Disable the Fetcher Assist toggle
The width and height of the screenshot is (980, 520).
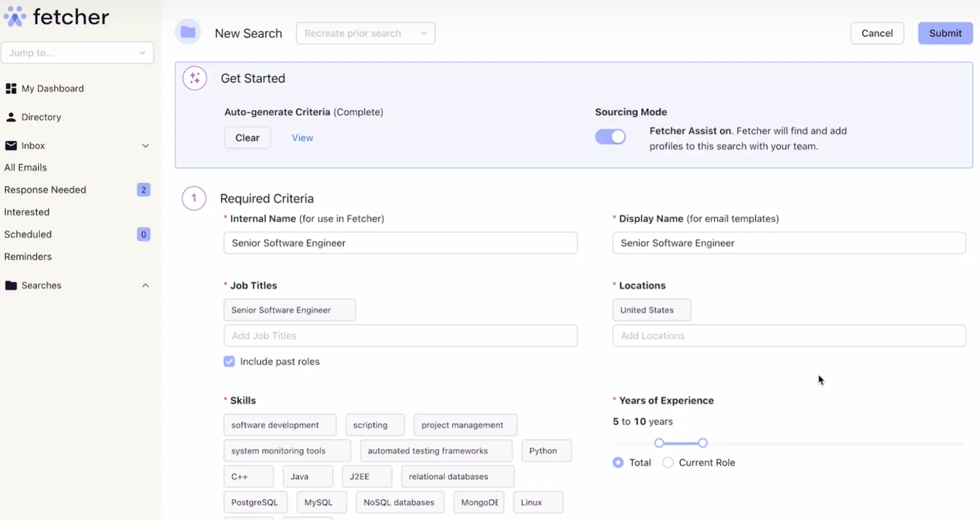[610, 137]
